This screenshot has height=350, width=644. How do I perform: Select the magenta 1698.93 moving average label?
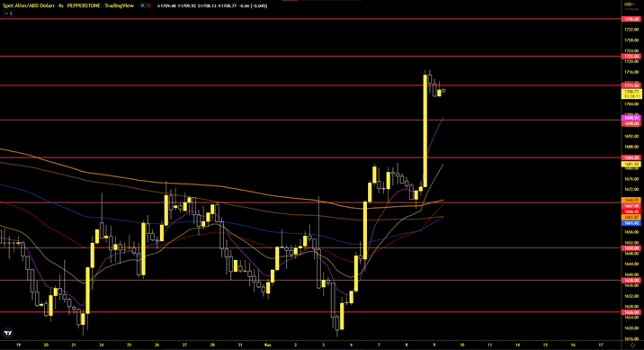[631, 118]
